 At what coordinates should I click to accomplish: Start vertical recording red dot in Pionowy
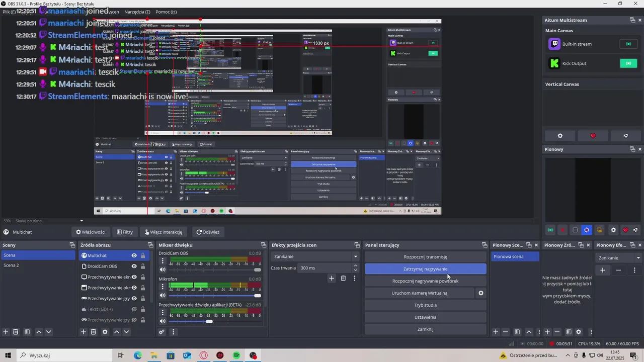(563, 230)
